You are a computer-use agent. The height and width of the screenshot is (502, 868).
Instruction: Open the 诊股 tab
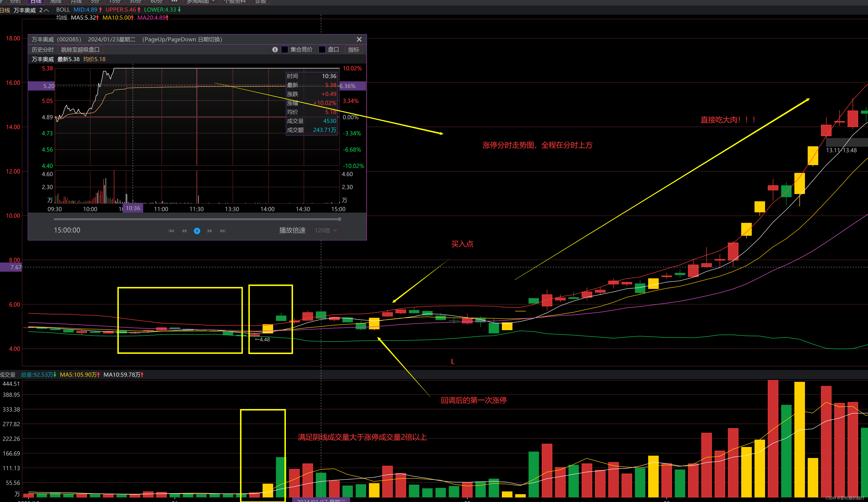[261, 2]
